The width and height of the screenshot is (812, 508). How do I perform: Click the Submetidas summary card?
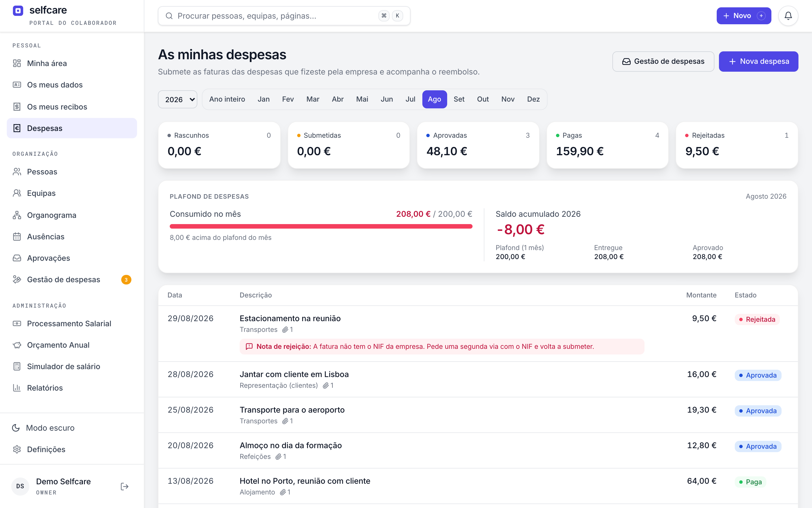[348, 145]
